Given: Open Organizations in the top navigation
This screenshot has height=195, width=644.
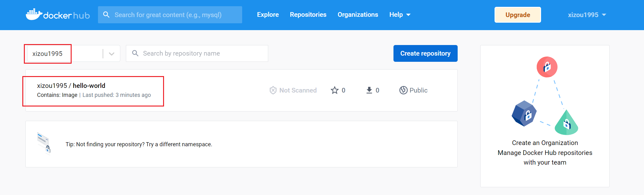Looking at the screenshot, I should tap(358, 15).
